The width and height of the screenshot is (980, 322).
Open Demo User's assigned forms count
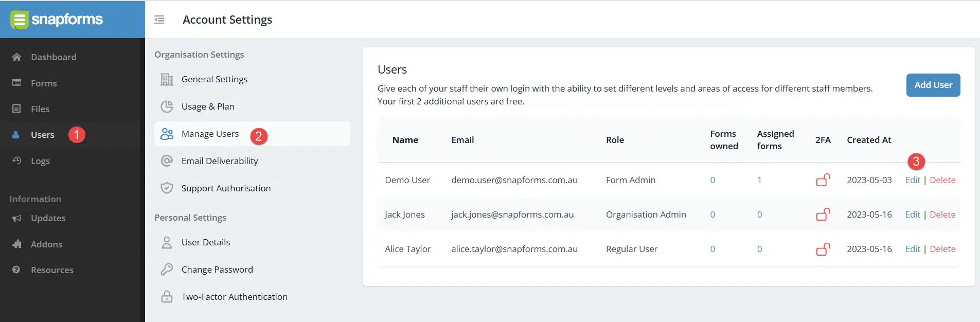point(759,180)
